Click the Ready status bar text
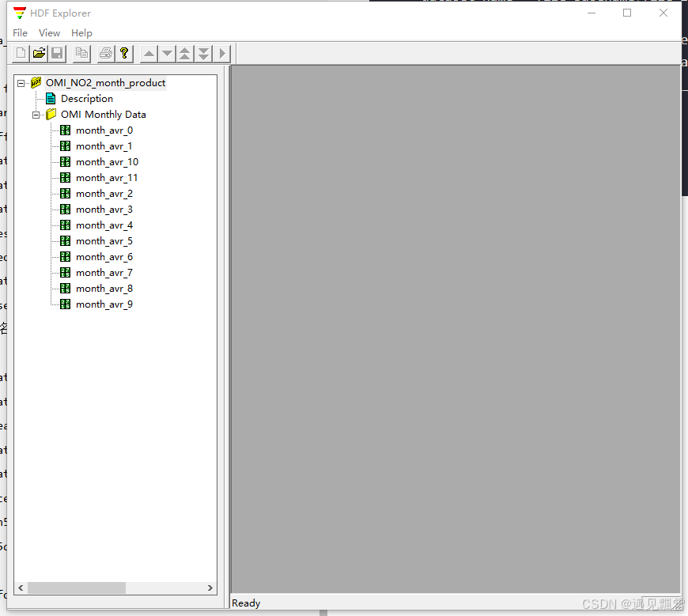Image resolution: width=688 pixels, height=616 pixels. coord(246,603)
